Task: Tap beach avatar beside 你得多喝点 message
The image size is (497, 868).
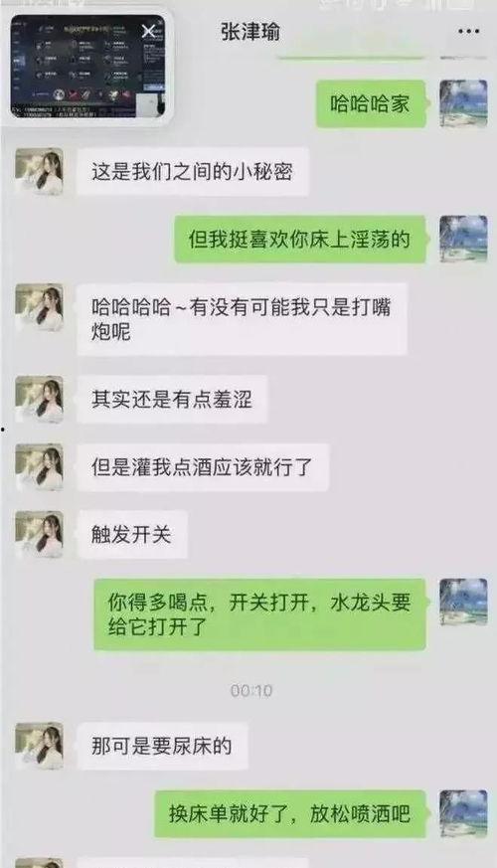Action: pos(463,603)
